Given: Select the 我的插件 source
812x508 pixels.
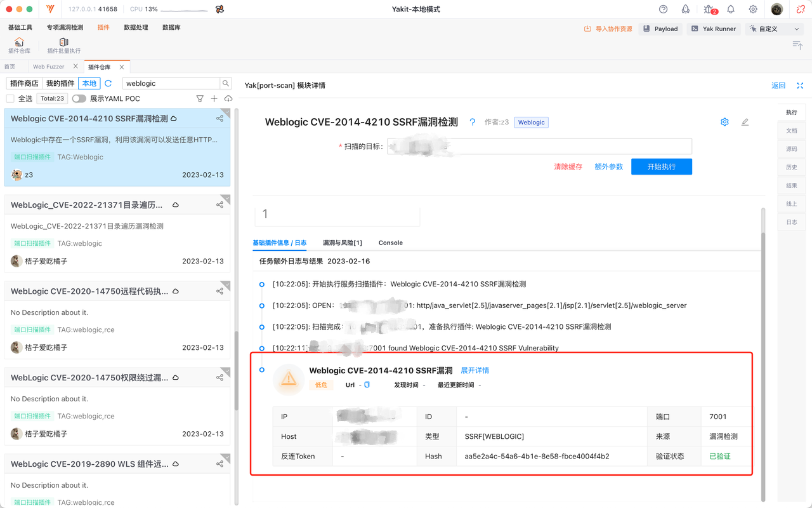Looking at the screenshot, I should pyautogui.click(x=60, y=83).
